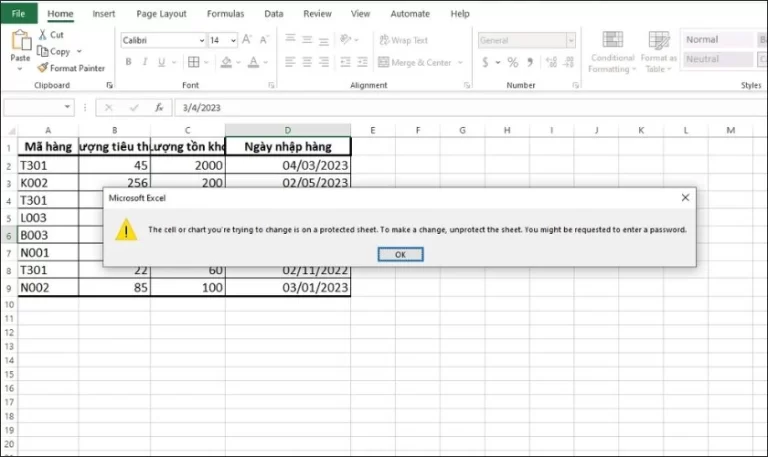Click the formula bar Cancel X icon
Viewport: 768px width, 457px height.
109,107
